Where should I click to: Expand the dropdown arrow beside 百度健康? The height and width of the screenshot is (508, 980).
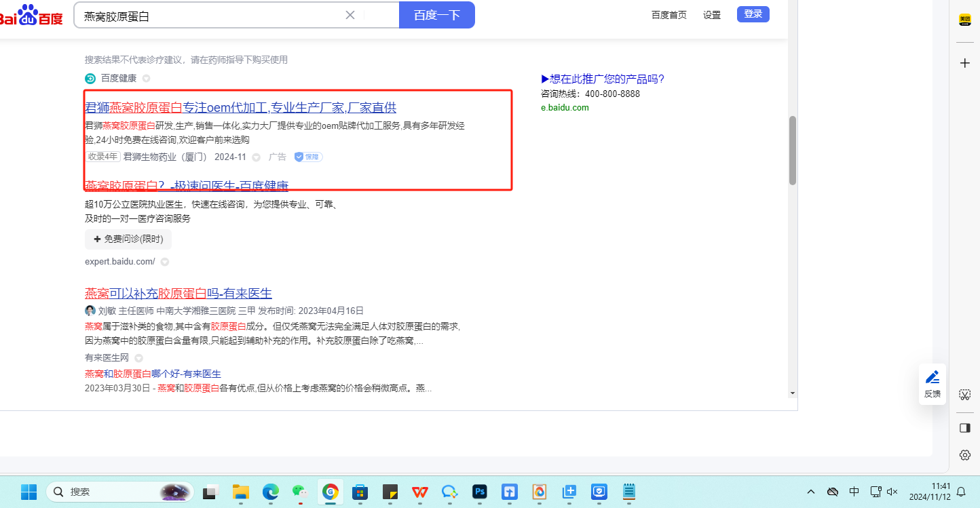(146, 79)
